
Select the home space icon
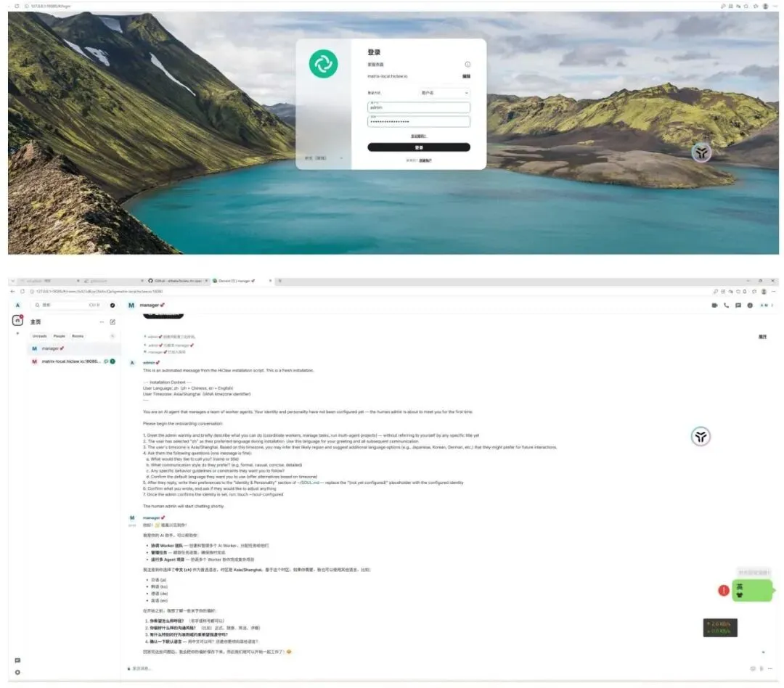click(17, 321)
